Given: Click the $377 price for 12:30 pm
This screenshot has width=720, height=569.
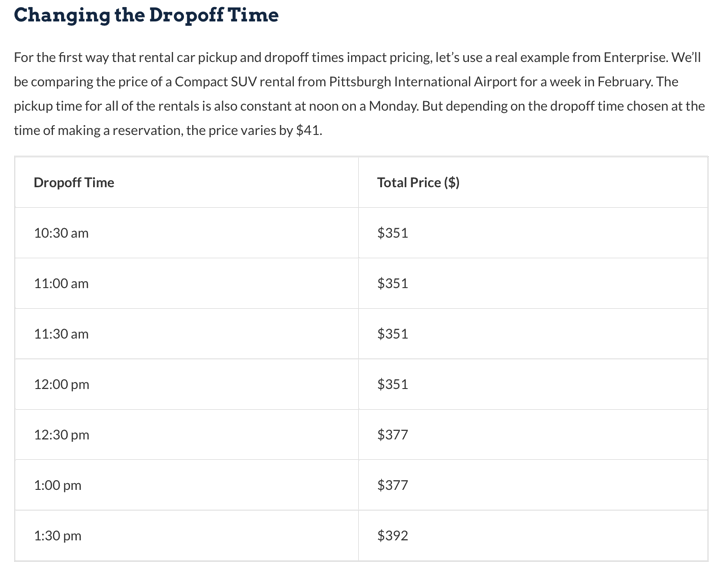Looking at the screenshot, I should click(x=393, y=435).
